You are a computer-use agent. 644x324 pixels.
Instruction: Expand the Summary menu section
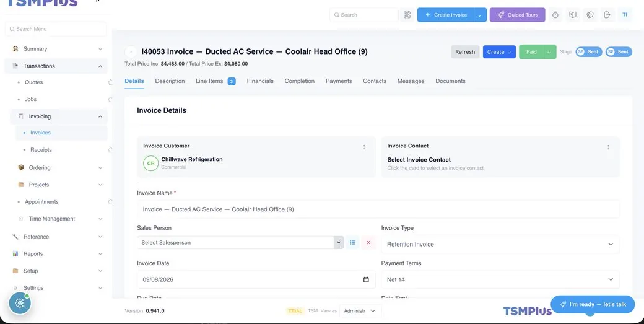[100, 49]
